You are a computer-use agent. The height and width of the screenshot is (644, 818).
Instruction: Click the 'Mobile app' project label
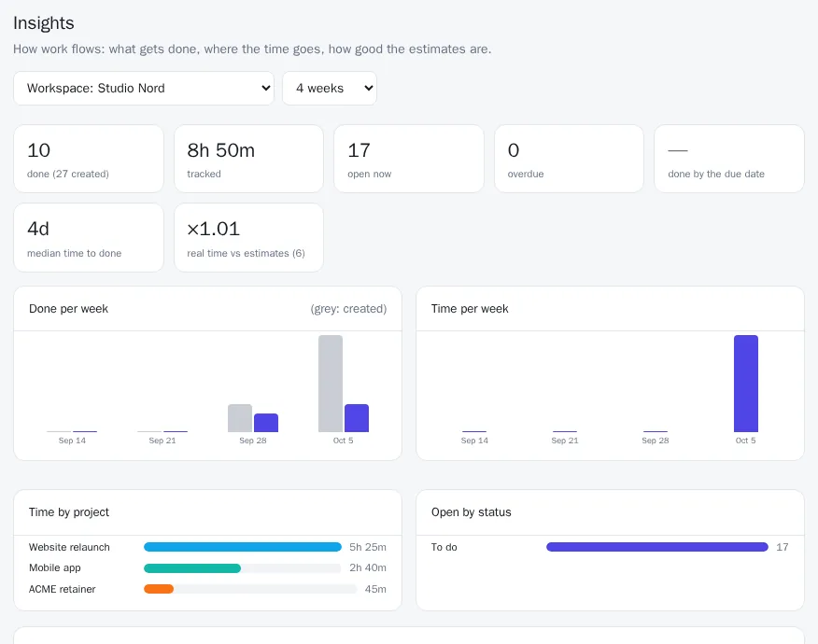point(55,567)
